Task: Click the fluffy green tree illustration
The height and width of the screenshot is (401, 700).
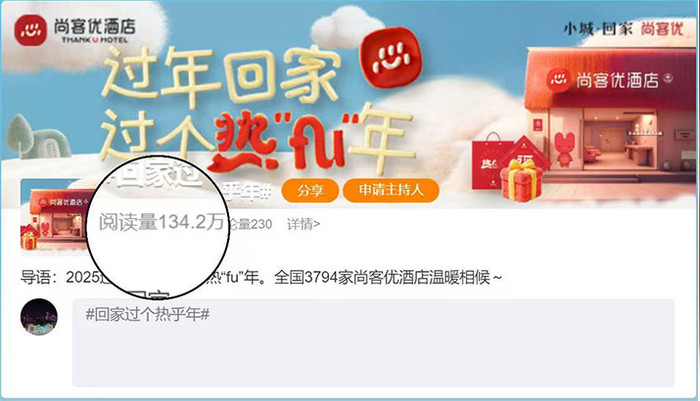Action: pos(20,136)
